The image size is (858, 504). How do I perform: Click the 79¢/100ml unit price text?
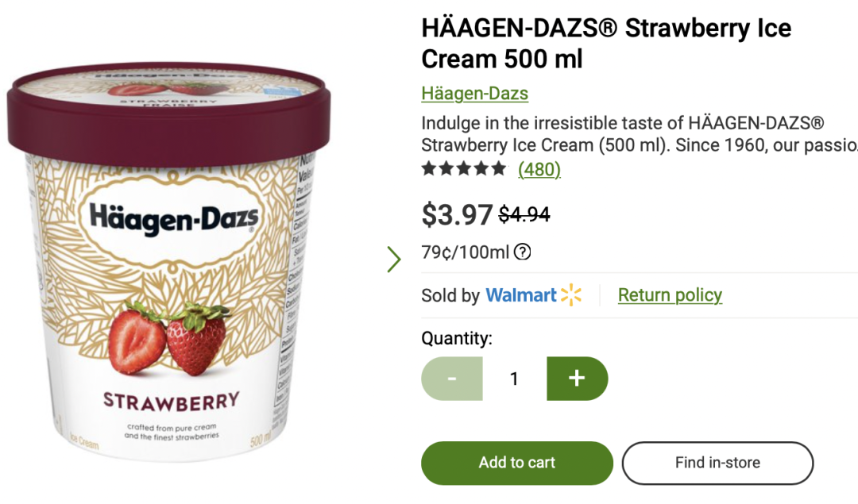click(x=465, y=252)
